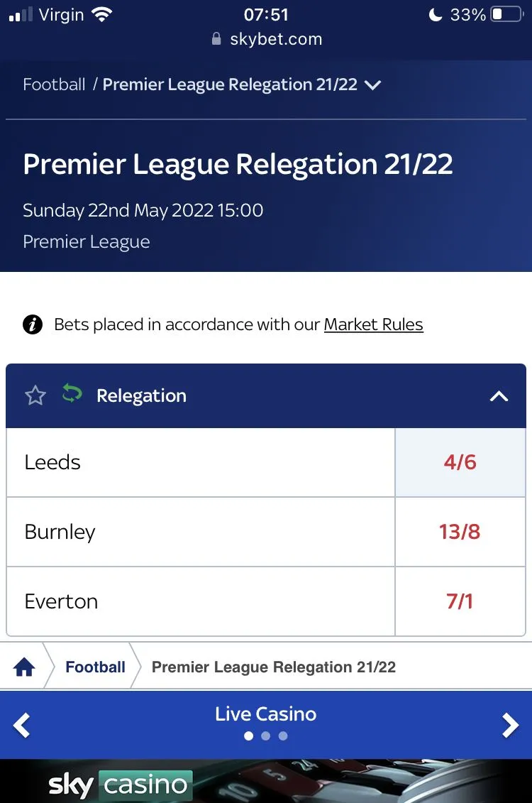Tap the next arrow on Live Casino carousel
Screen dimensions: 532x803
click(x=510, y=725)
